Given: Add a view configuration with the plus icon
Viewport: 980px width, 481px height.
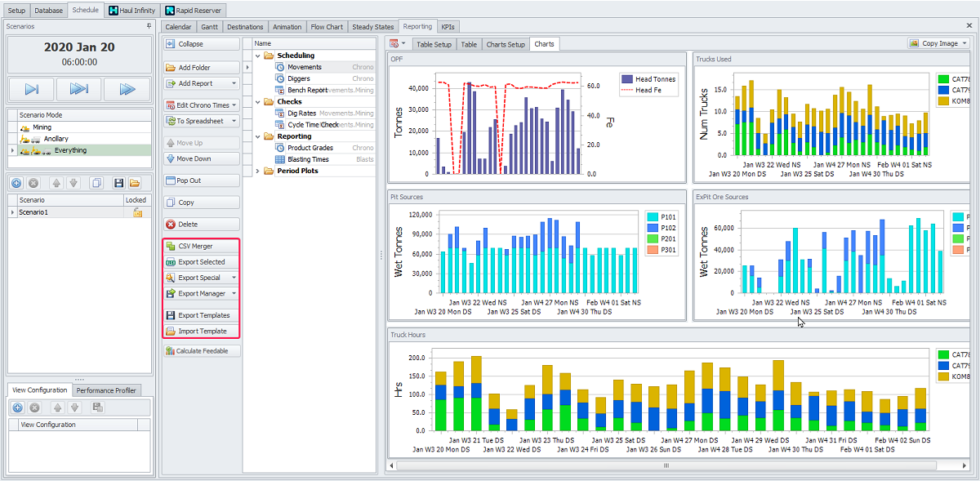Looking at the screenshot, I should click(17, 408).
